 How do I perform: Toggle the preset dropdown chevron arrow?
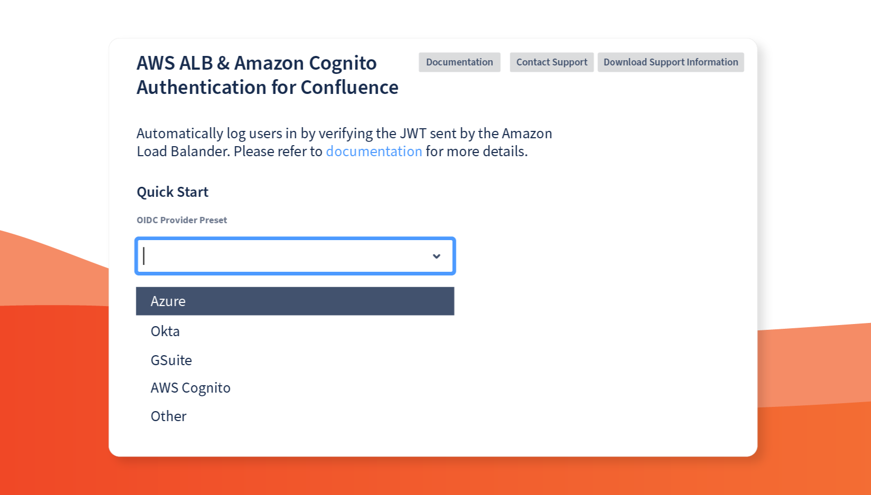point(436,257)
